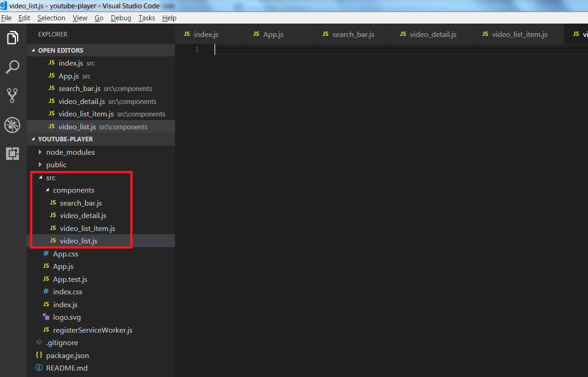Click the JS icon beside App.test.js
Screen dimensions: 588x377
[46, 279]
